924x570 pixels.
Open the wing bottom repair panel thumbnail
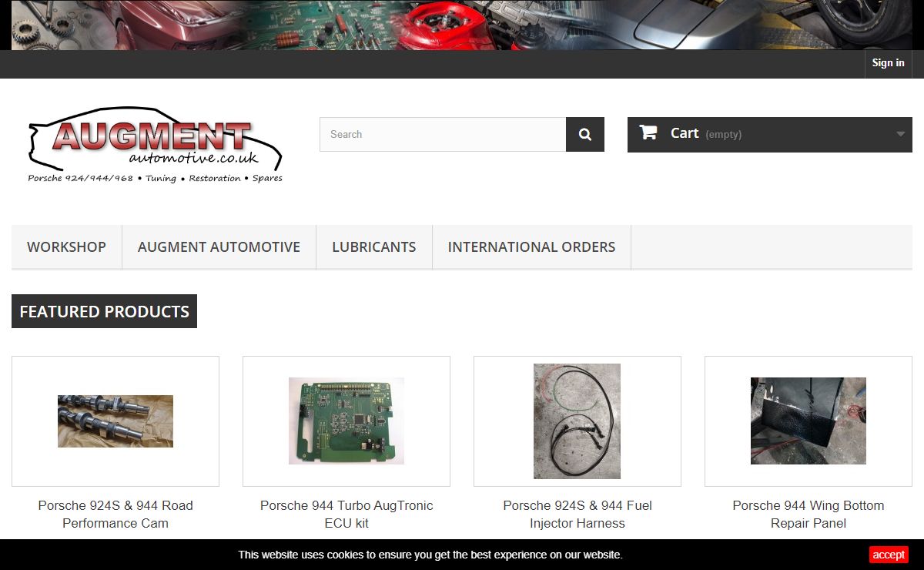(x=808, y=421)
